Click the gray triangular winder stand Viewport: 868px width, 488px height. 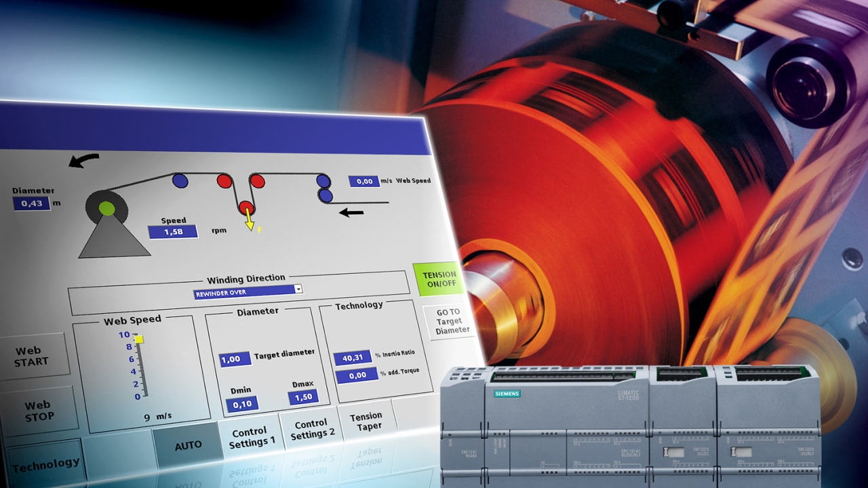[113, 239]
